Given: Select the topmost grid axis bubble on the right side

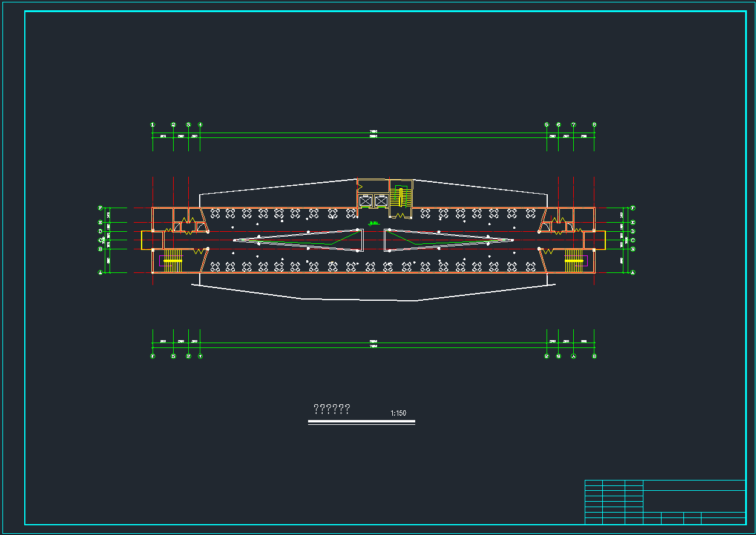Looking at the screenshot, I should [x=633, y=208].
